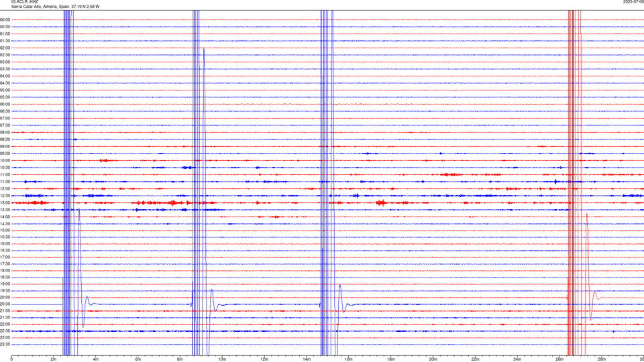644x362 pixels.
Task: Pick the 07:30 time label
Action: pyautogui.click(x=5, y=125)
